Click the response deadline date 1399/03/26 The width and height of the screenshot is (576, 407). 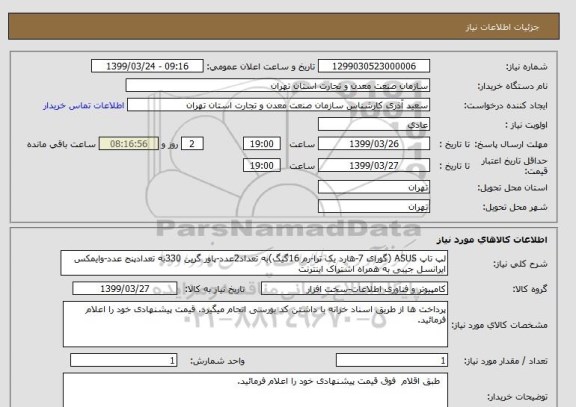pyautogui.click(x=374, y=144)
